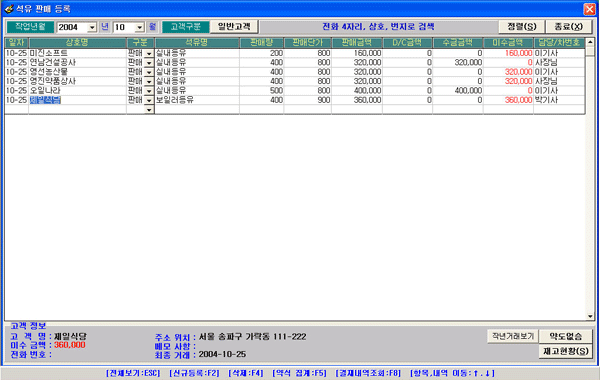Viewport: 600px width, 380px height.
Task: Click the 구분 column header
Action: click(140, 42)
